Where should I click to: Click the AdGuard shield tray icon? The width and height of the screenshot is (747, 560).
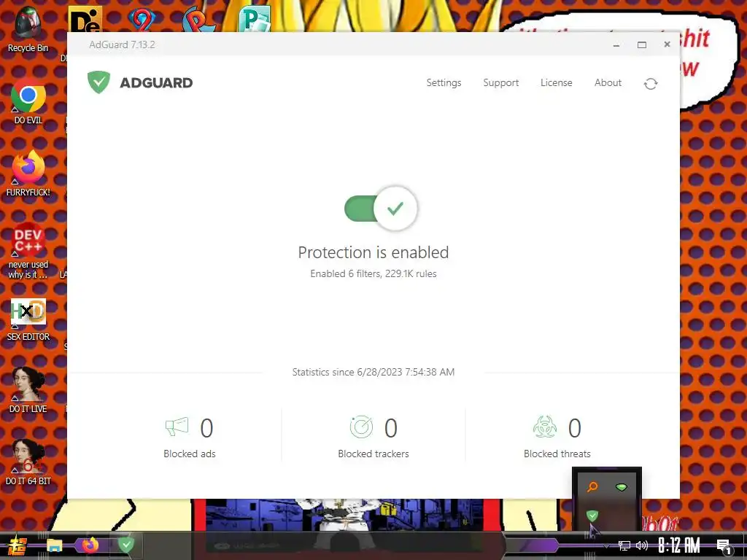pyautogui.click(x=592, y=516)
